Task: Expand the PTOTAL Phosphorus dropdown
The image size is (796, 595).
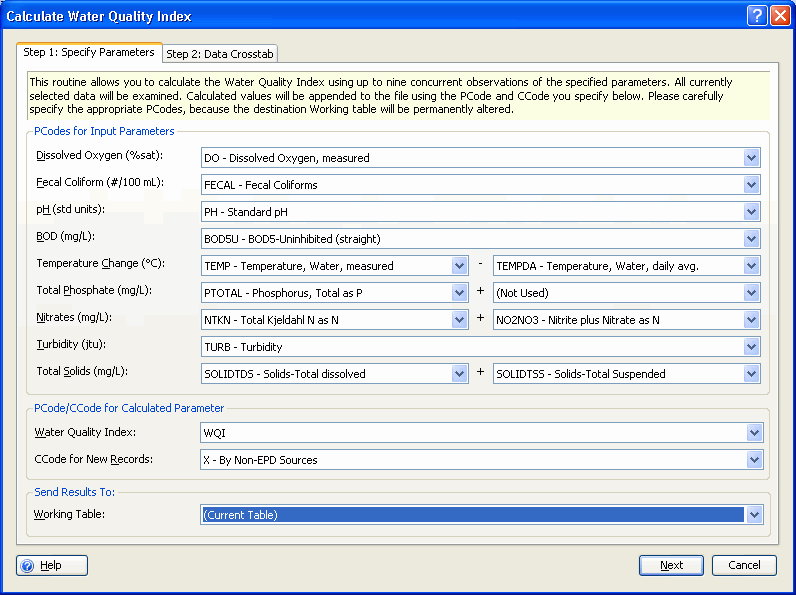Action: tap(460, 293)
